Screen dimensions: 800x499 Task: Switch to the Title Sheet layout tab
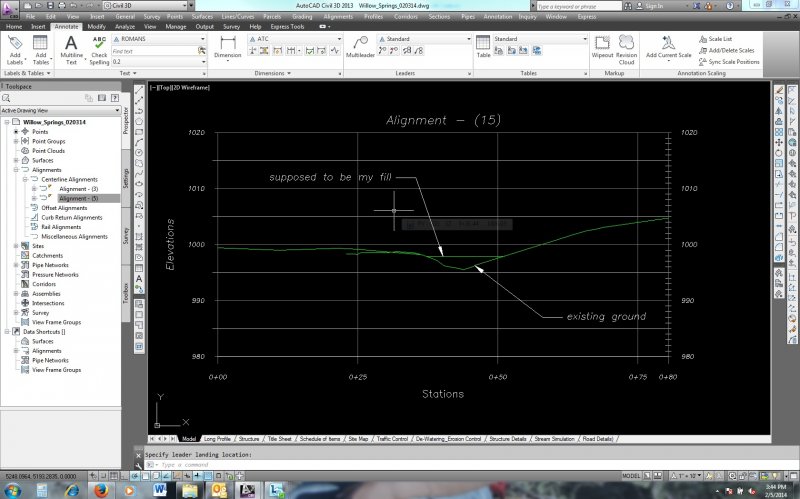click(280, 439)
